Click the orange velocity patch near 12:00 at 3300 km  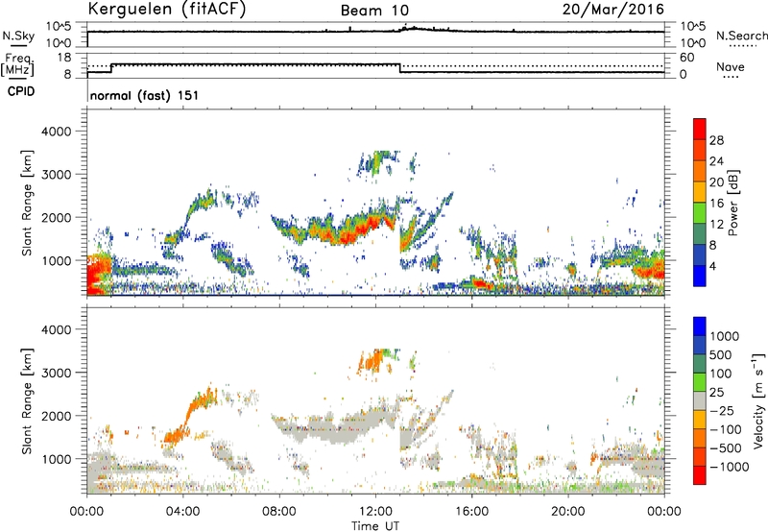(x=374, y=361)
